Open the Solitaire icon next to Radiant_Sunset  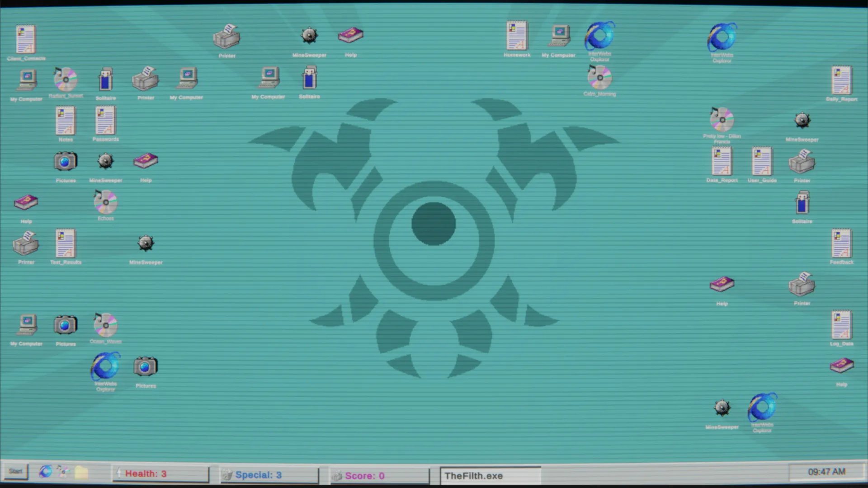(x=105, y=80)
